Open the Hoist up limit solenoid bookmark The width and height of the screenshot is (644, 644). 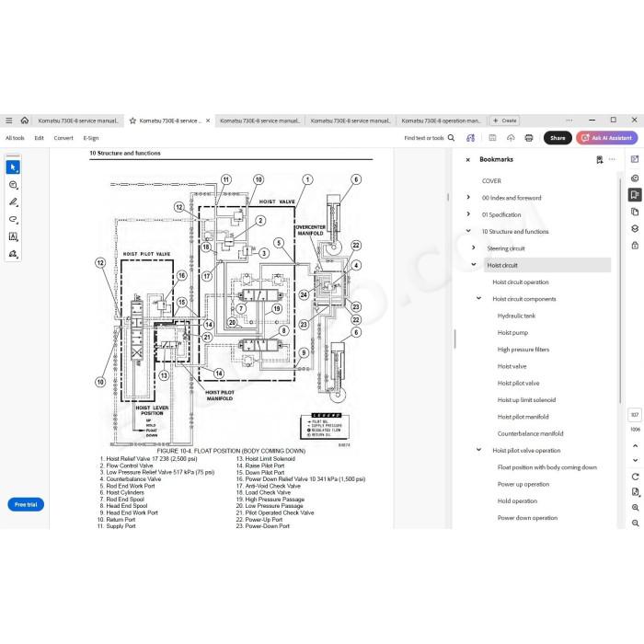click(526, 400)
